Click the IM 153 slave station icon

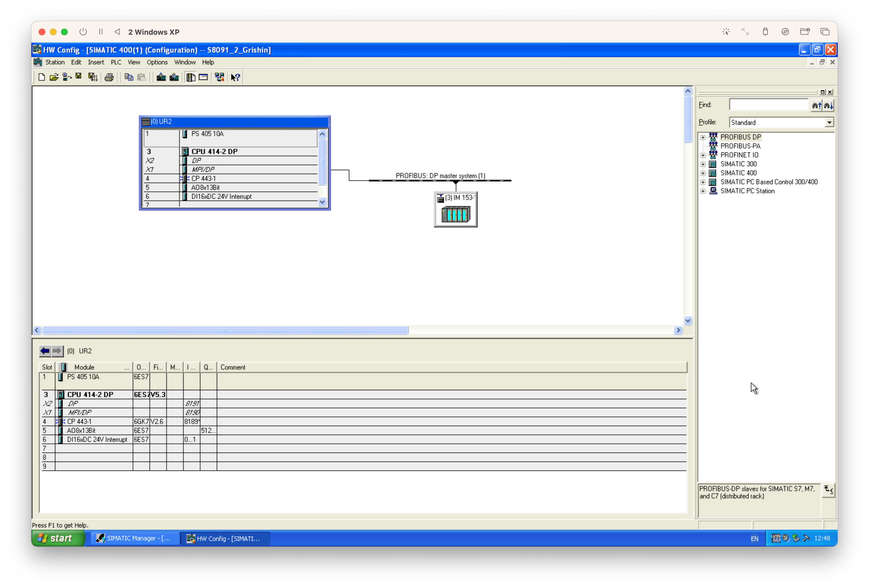tap(455, 209)
